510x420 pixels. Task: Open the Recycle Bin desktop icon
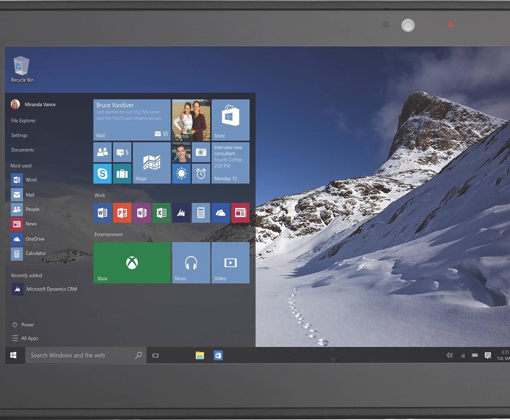22,70
